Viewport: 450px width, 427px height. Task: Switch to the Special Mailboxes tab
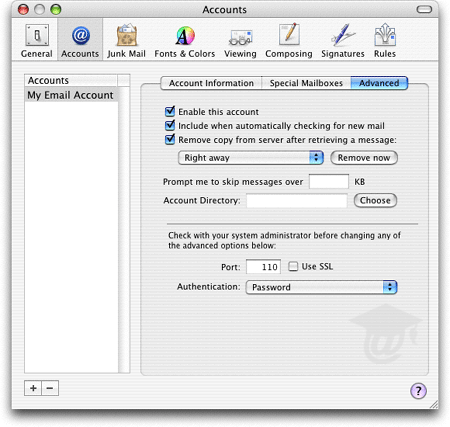point(306,83)
